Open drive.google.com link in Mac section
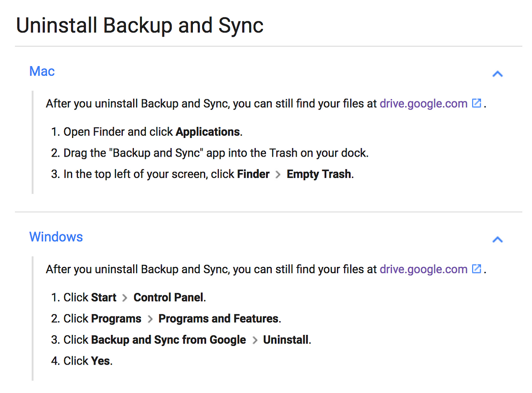The image size is (532, 393). coord(423,104)
